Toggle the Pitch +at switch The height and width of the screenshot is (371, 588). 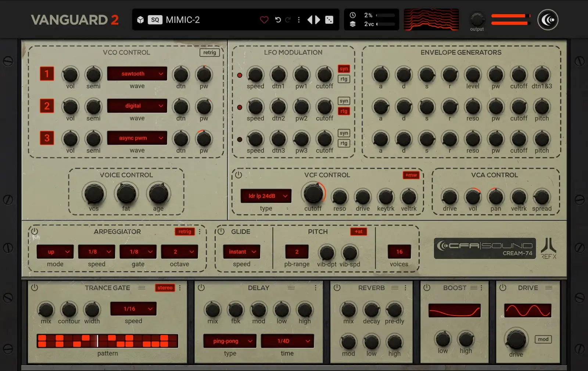358,231
